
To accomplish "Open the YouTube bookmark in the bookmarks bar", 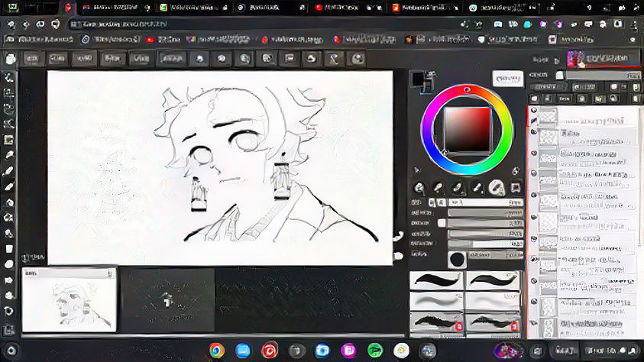I will pos(163,40).
